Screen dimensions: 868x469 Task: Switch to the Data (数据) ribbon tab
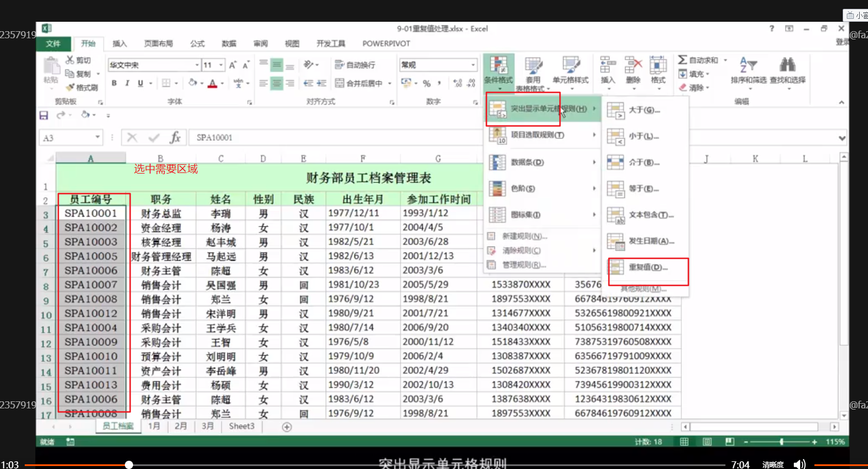[x=229, y=44]
